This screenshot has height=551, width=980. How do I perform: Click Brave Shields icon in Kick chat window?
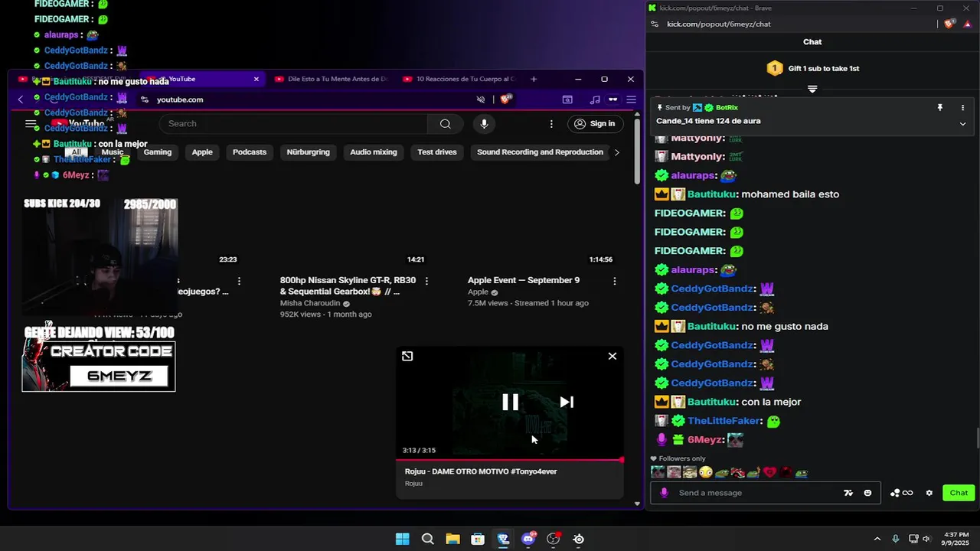pyautogui.click(x=949, y=24)
